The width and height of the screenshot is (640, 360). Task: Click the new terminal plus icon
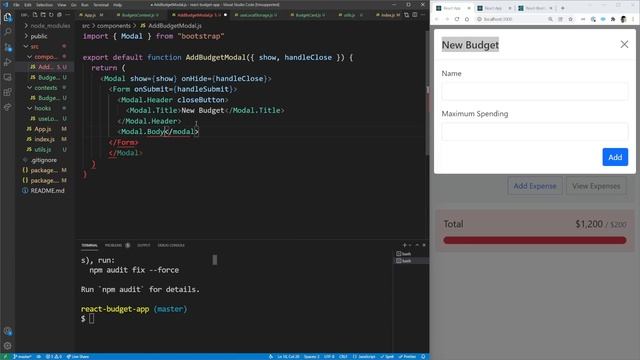click(x=404, y=245)
